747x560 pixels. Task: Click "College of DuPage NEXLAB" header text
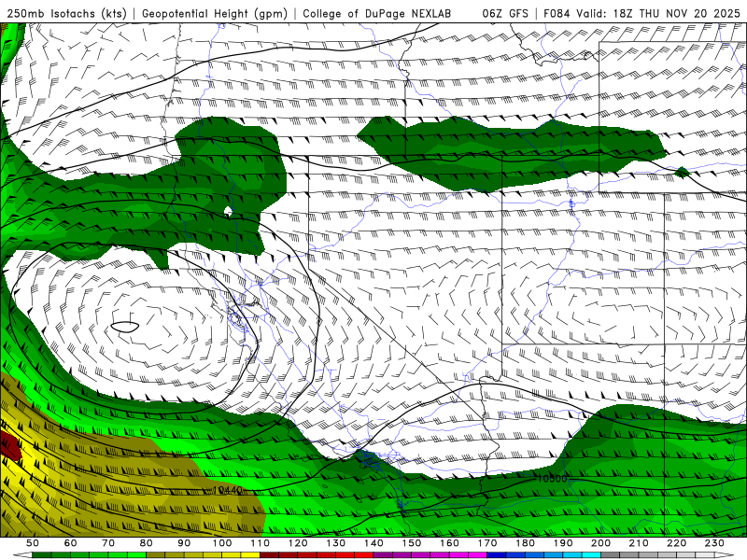click(x=377, y=13)
